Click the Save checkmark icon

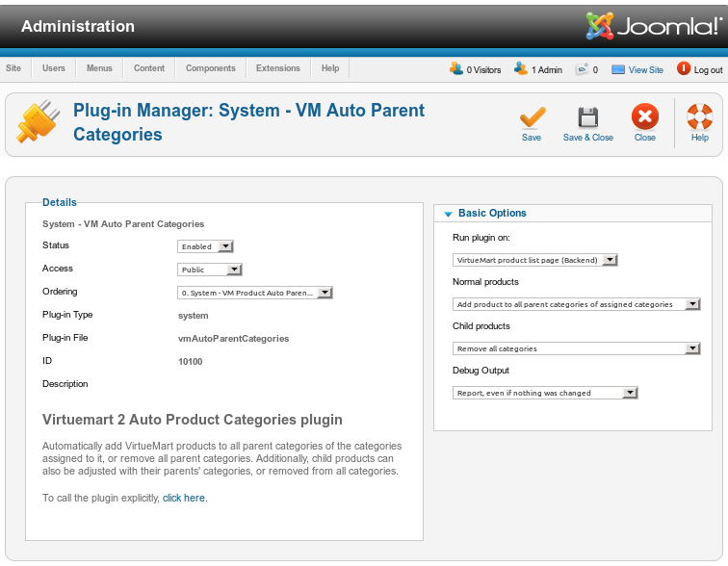point(532,118)
